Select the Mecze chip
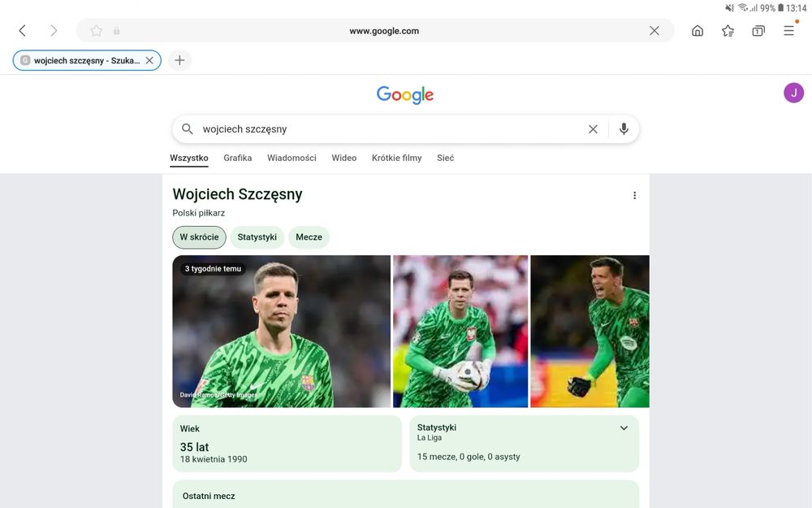The height and width of the screenshot is (508, 812). [x=309, y=237]
